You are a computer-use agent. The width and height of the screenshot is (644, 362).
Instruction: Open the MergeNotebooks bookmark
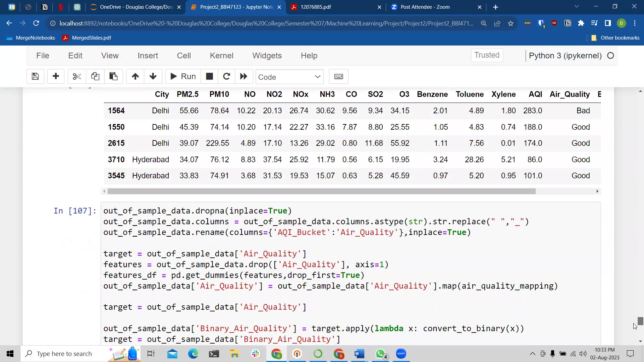(x=30, y=38)
